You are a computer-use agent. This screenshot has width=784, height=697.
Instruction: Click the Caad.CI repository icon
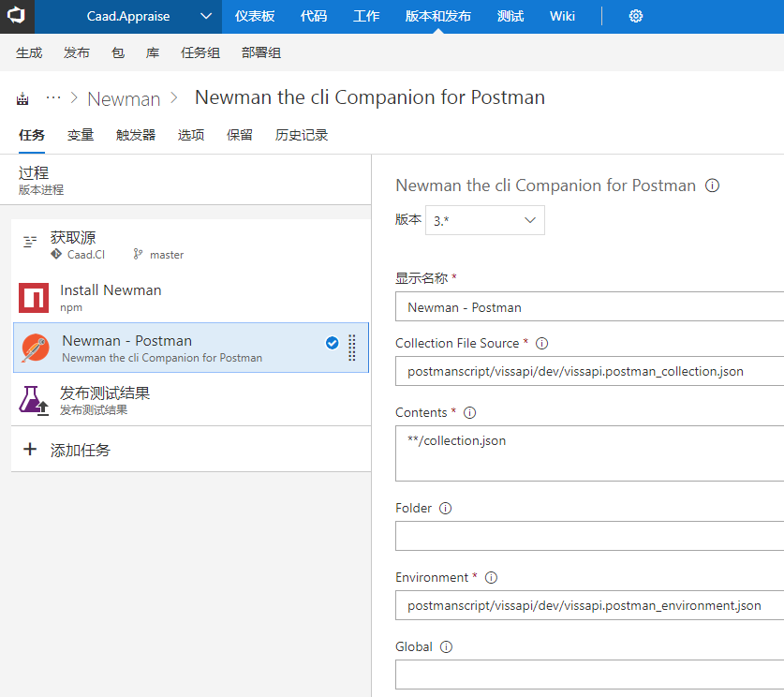pyautogui.click(x=56, y=254)
